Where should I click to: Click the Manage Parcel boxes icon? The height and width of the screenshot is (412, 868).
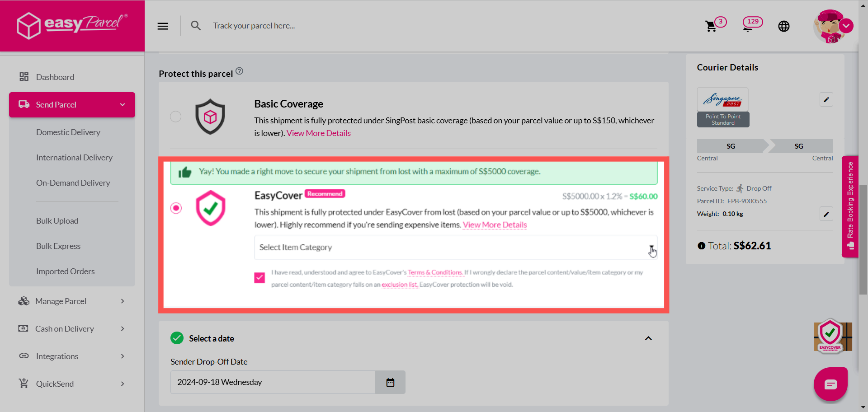24,301
